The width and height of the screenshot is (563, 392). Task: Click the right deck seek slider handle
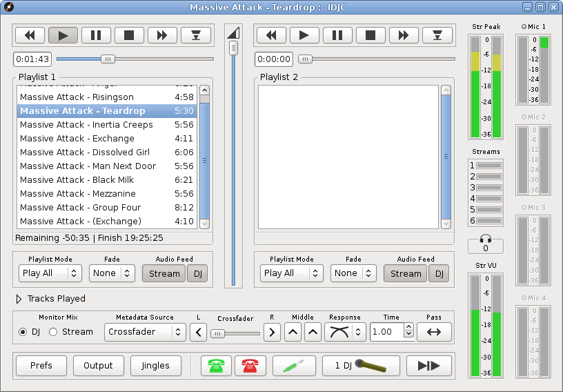305,59
